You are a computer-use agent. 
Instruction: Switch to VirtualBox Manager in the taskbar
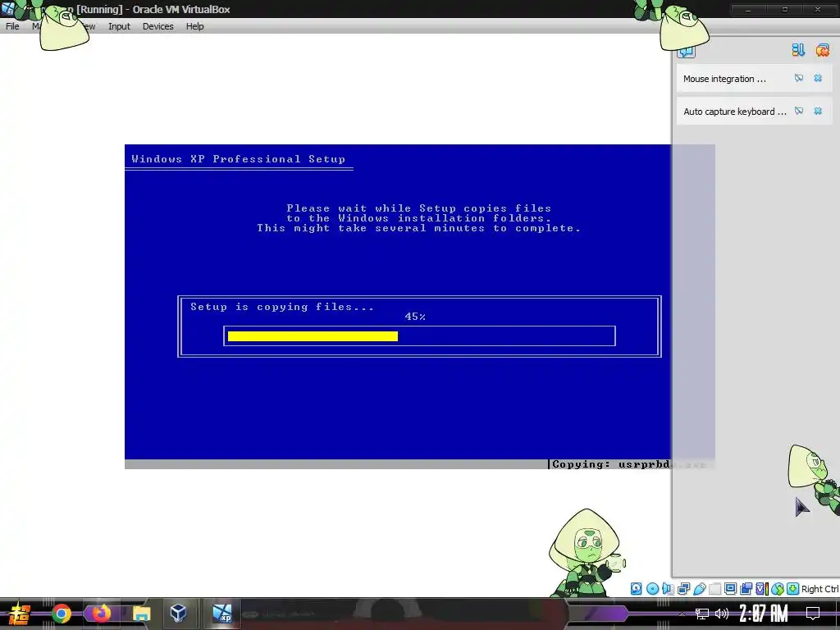(x=178, y=613)
